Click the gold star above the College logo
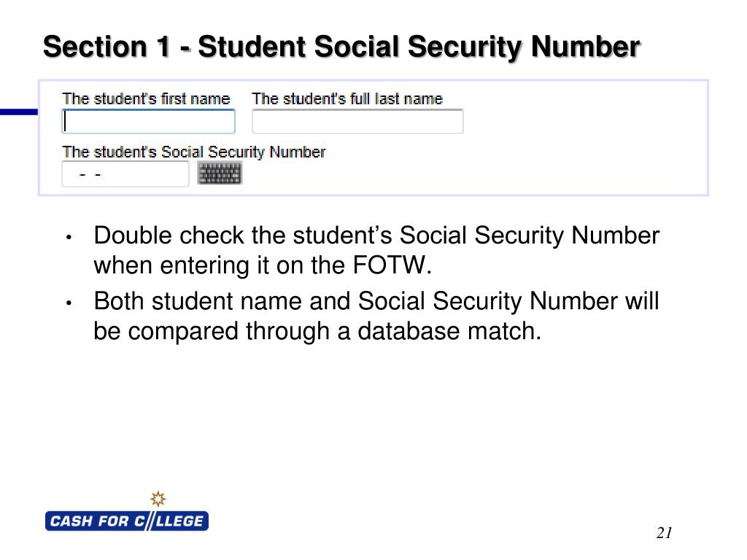The height and width of the screenshot is (560, 747). pos(158,499)
